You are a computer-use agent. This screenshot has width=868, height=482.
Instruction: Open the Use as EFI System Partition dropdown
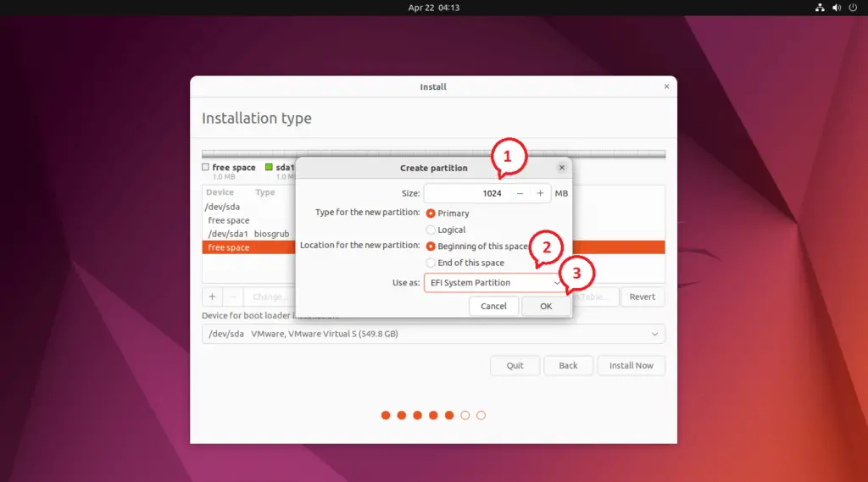(x=495, y=282)
